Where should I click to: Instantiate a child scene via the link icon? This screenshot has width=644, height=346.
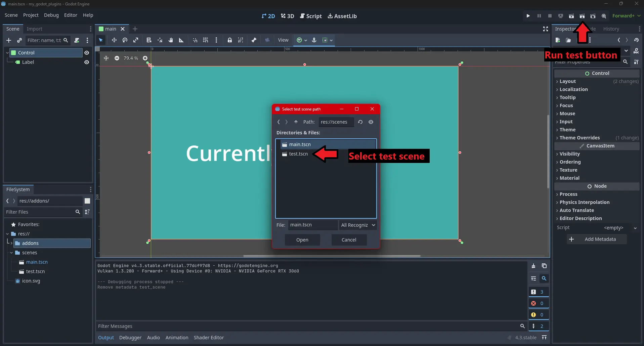coord(19,40)
